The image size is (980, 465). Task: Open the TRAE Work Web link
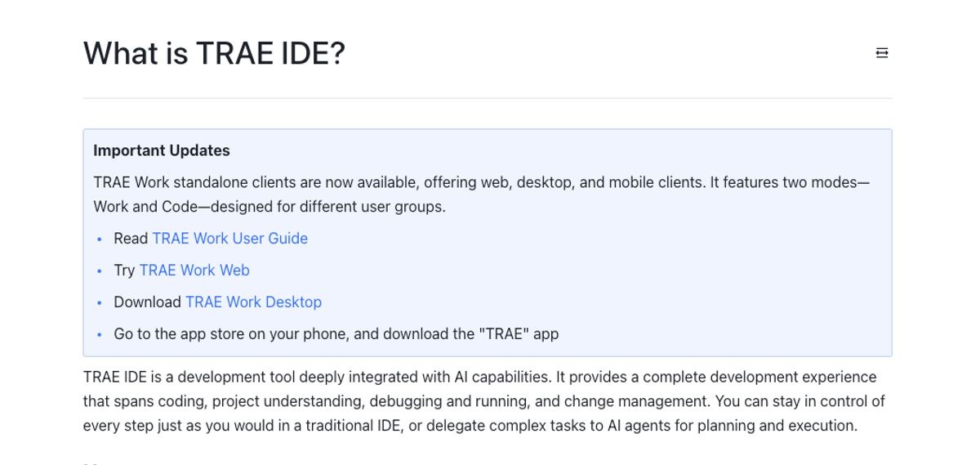(x=194, y=271)
